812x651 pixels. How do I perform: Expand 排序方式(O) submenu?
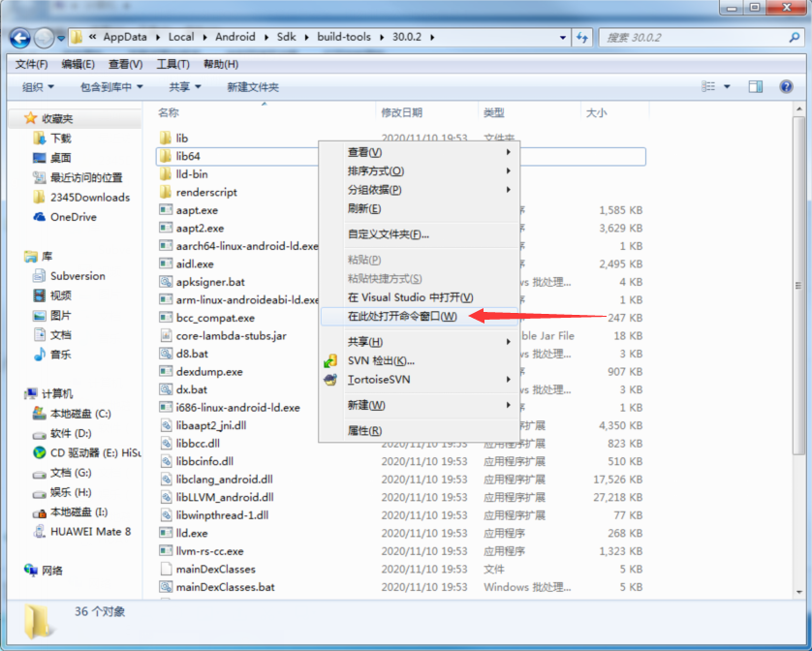coord(420,170)
